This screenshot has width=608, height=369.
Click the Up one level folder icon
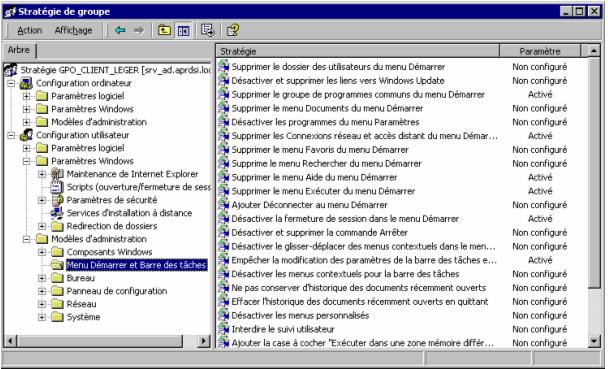(x=164, y=30)
